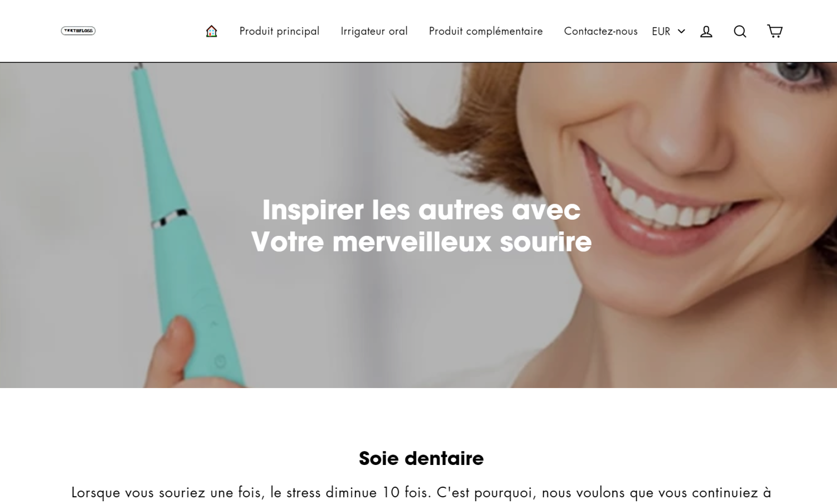Select the EUR currency label
Image resolution: width=837 pixels, height=504 pixels.
(x=661, y=31)
